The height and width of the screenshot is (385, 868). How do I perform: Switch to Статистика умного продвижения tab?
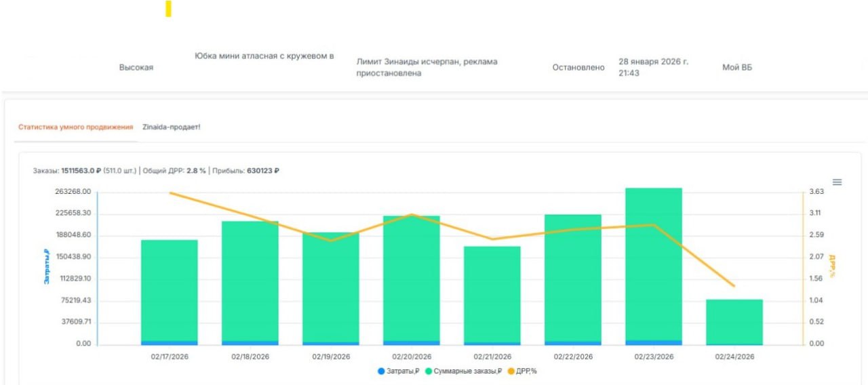75,127
